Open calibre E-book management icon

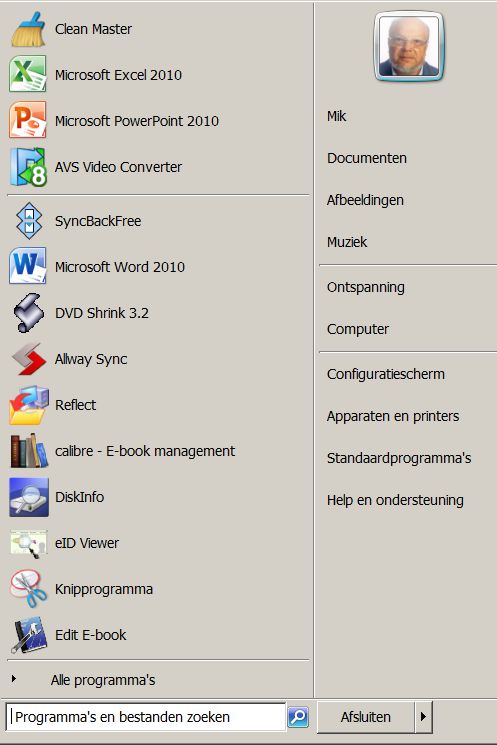coord(29,450)
